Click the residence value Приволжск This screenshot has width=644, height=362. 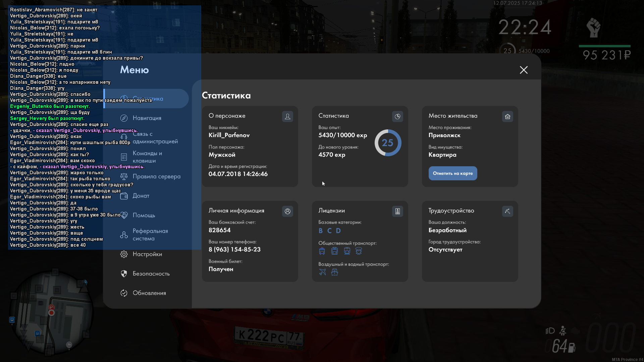[x=444, y=135]
